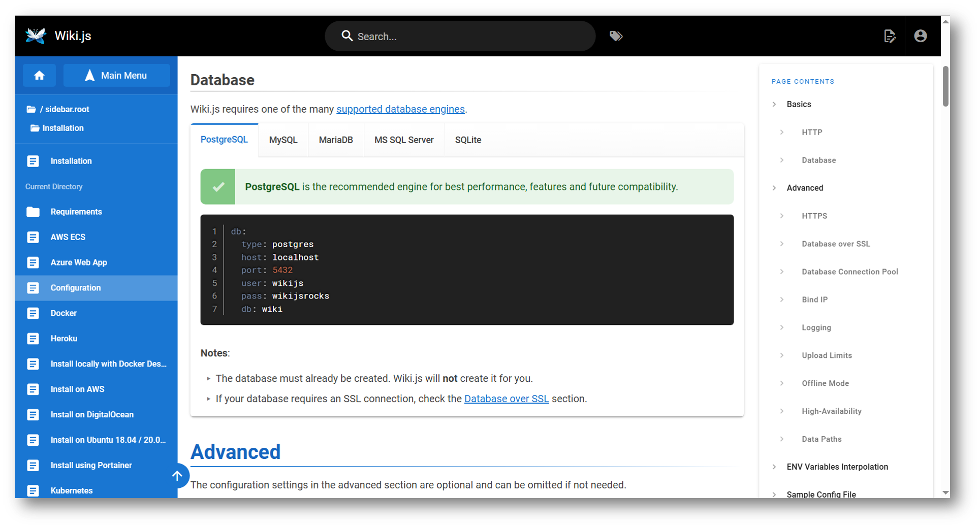The height and width of the screenshot is (528, 980).
Task: Switch to the MS SQL Server tab
Action: [x=404, y=140]
